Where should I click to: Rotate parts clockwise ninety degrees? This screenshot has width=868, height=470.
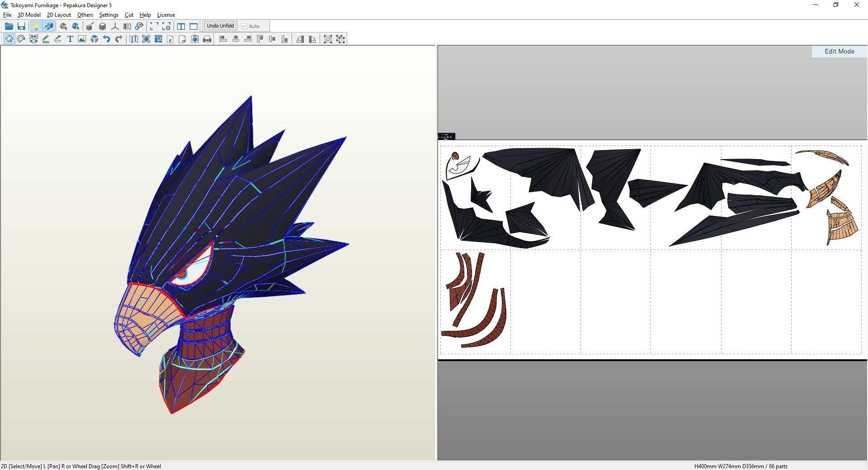(x=312, y=39)
